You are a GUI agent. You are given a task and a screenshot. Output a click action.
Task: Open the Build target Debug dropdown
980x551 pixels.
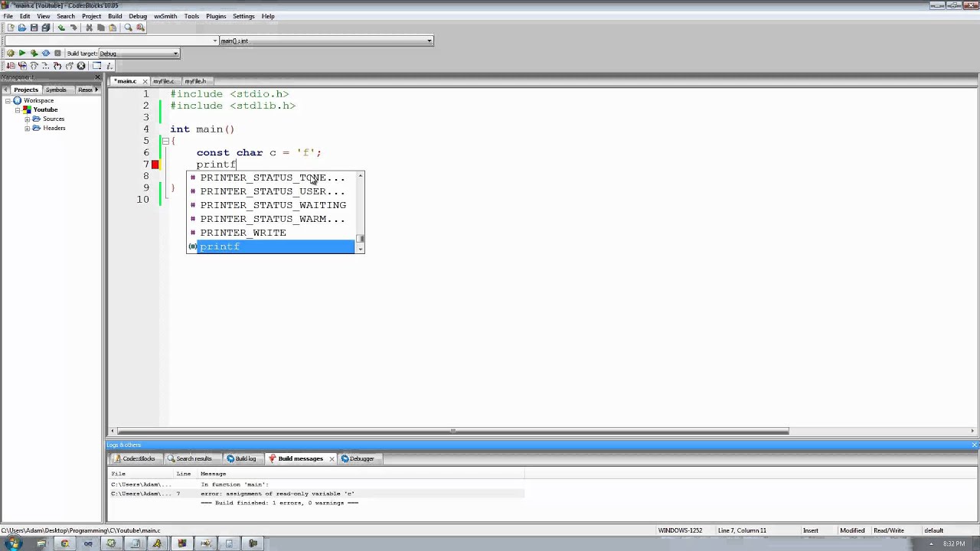(139, 54)
